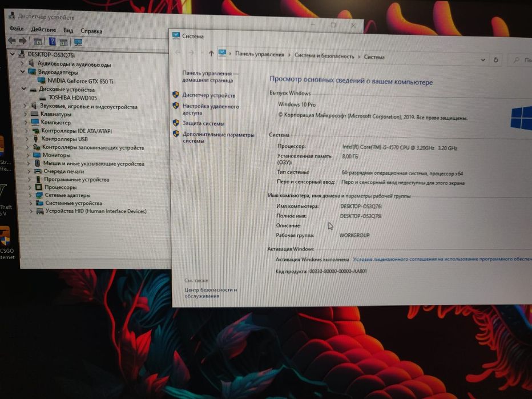Open Дополнительные параметры системы link
The image size is (532, 399).
[219, 138]
